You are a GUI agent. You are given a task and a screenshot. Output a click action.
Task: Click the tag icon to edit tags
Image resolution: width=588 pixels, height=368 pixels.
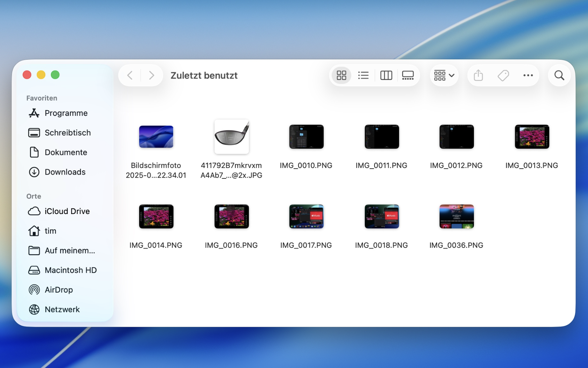[503, 75]
